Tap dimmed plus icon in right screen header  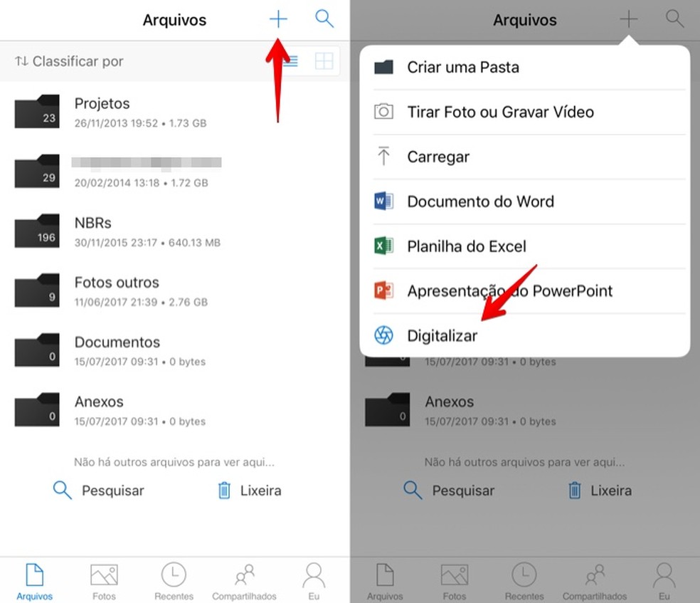coord(629,19)
